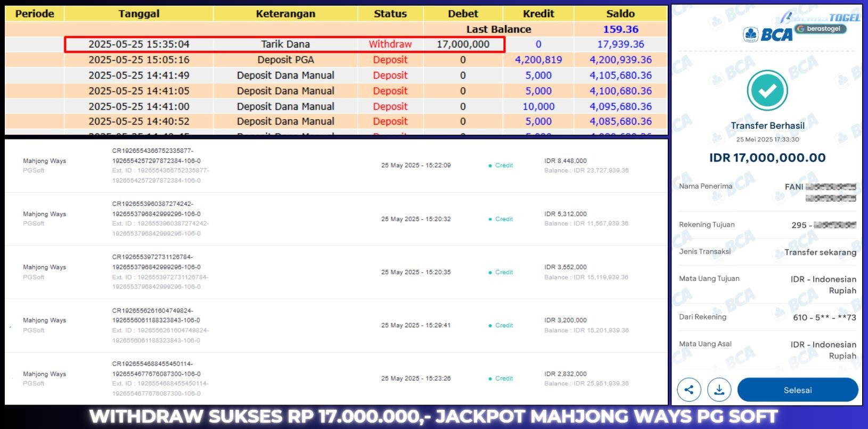The image size is (868, 429).
Task: Click the Periode column header
Action: pos(35,14)
